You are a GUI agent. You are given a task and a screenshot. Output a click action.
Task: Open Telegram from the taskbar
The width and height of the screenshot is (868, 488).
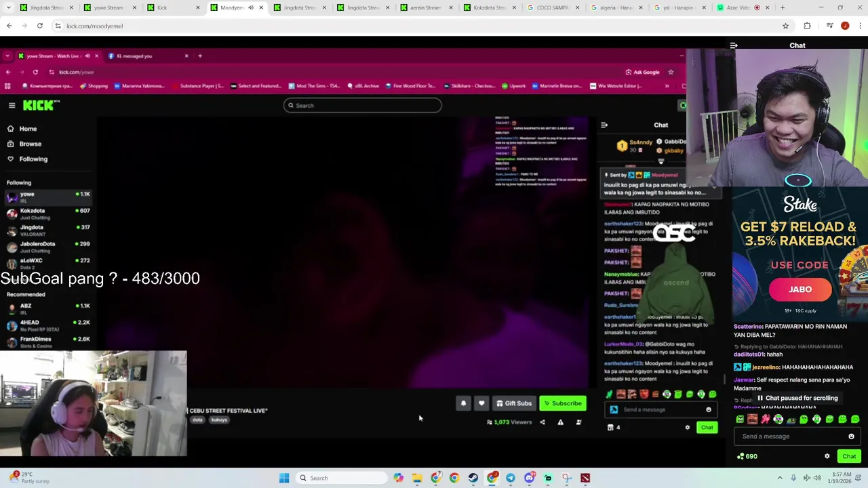pyautogui.click(x=511, y=478)
